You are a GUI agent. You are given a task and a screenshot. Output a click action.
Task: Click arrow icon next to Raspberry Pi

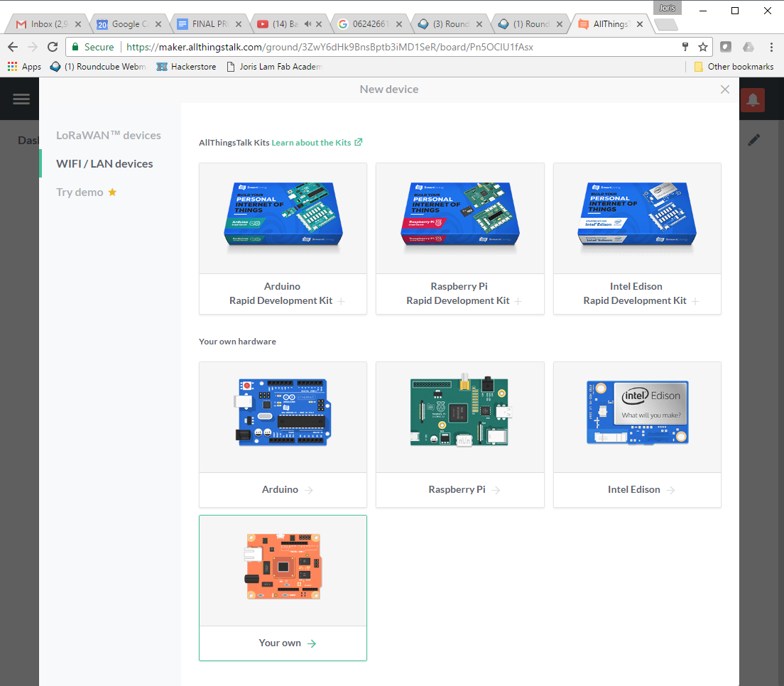point(496,491)
